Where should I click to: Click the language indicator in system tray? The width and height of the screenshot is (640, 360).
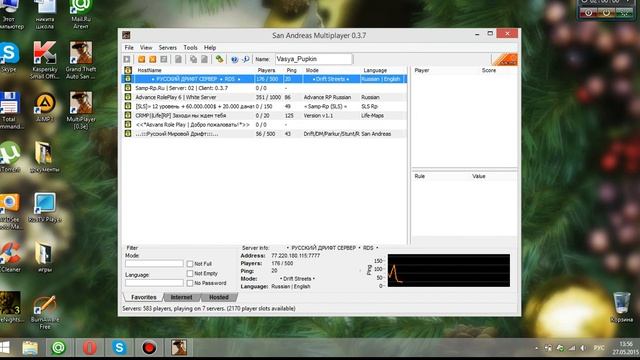599,348
